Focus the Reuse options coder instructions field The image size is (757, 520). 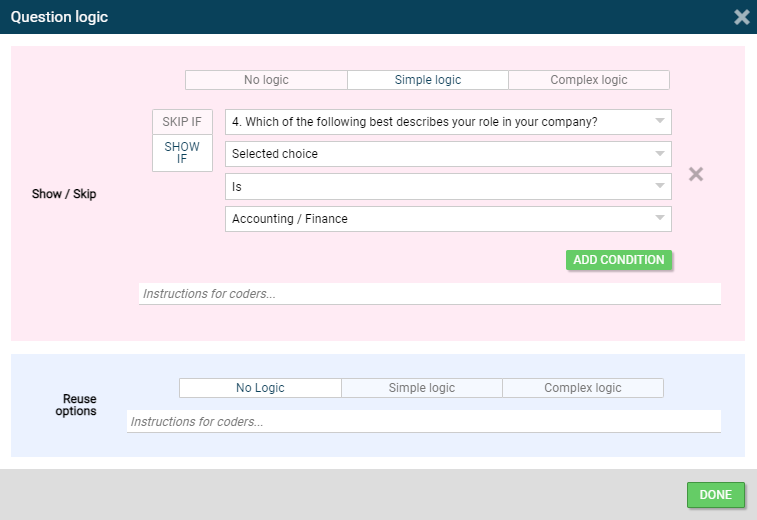point(423,422)
